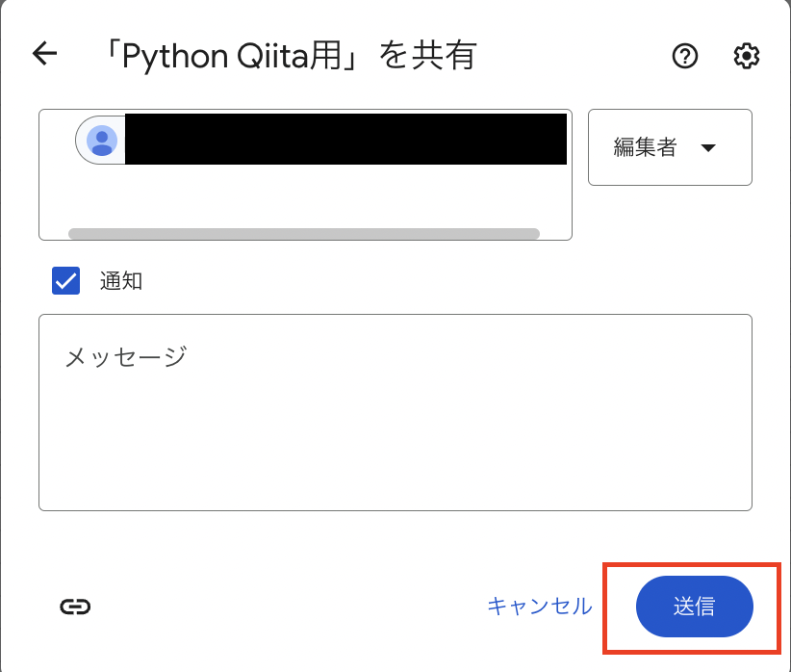This screenshot has width=791, height=672.
Task: Click the horizontal scrollbar under recipients
Action: [x=306, y=234]
